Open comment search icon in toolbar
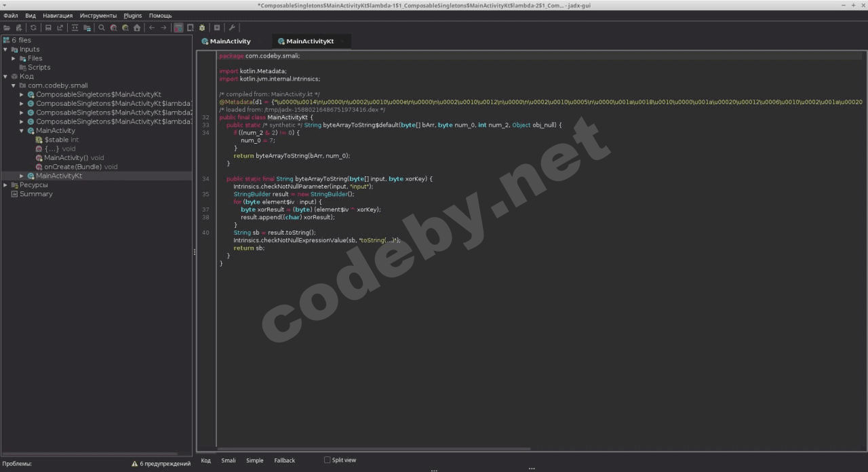This screenshot has height=472, width=868. tap(125, 28)
